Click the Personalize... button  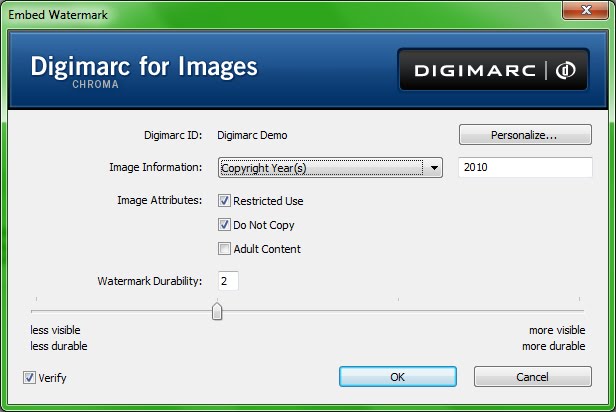point(525,135)
